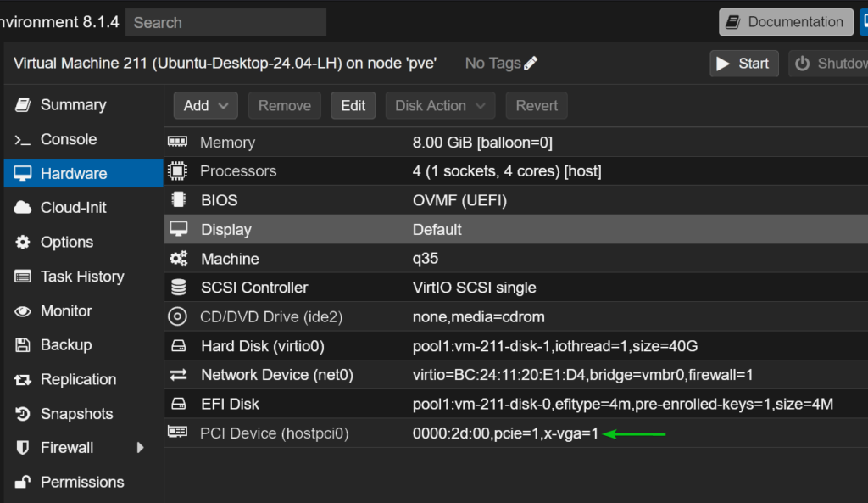This screenshot has width=868, height=503.
Task: Click the PCI Device card icon
Action: point(178,432)
